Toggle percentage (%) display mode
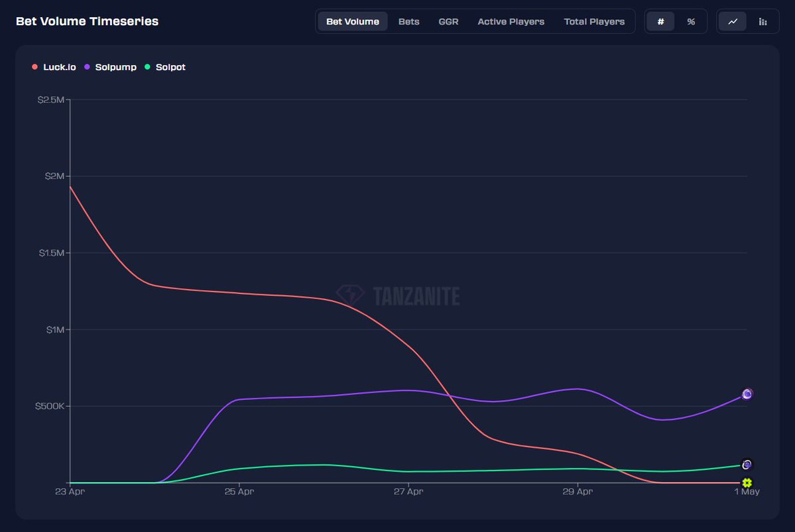Viewport: 795px width, 532px height. click(690, 21)
